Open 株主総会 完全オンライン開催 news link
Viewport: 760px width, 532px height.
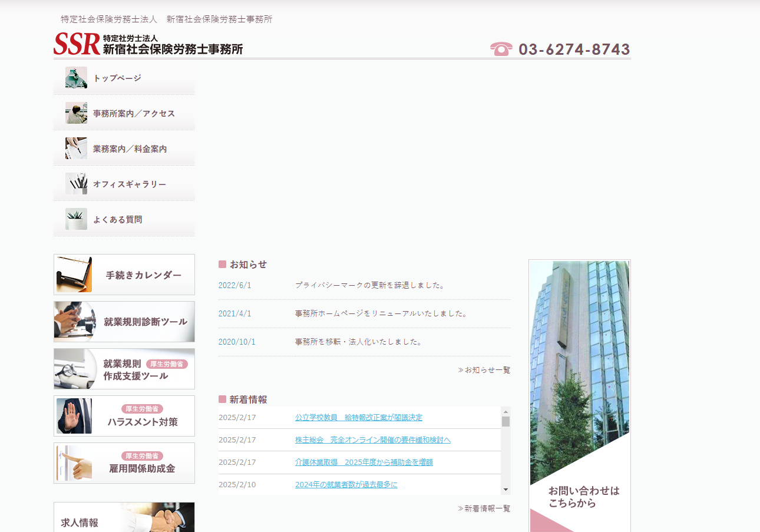(373, 440)
